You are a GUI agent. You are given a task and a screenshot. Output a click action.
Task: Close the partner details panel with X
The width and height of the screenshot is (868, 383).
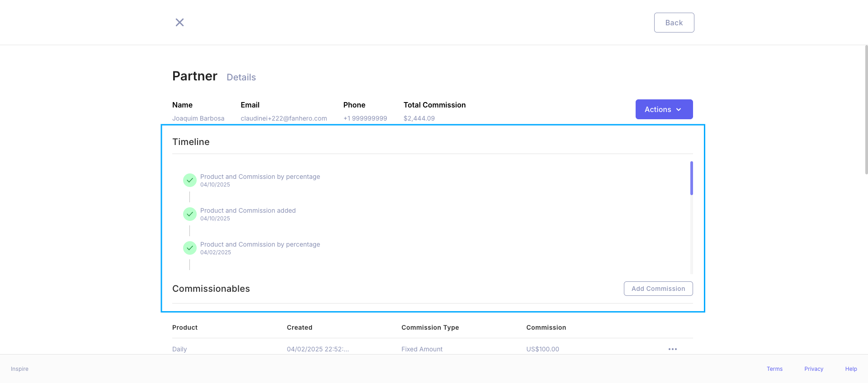179,22
